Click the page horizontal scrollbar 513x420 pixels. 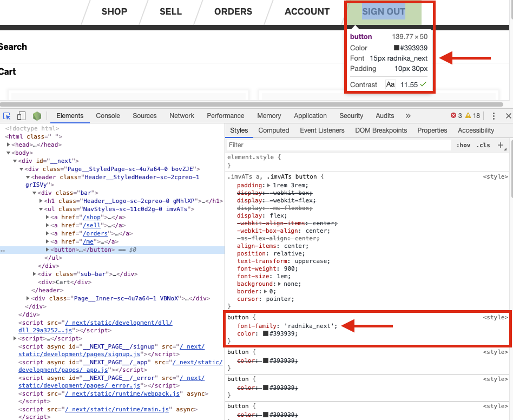point(251,104)
